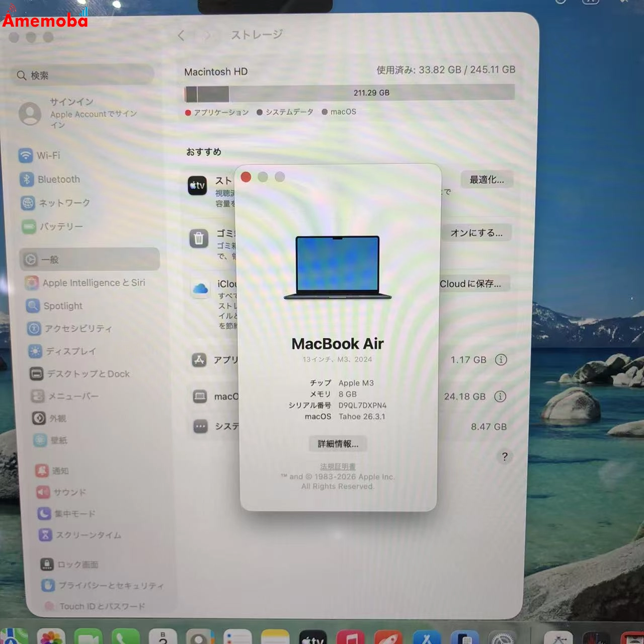Open デスクトップとDock settings
Image resolution: width=644 pixels, height=644 pixels.
pos(80,374)
